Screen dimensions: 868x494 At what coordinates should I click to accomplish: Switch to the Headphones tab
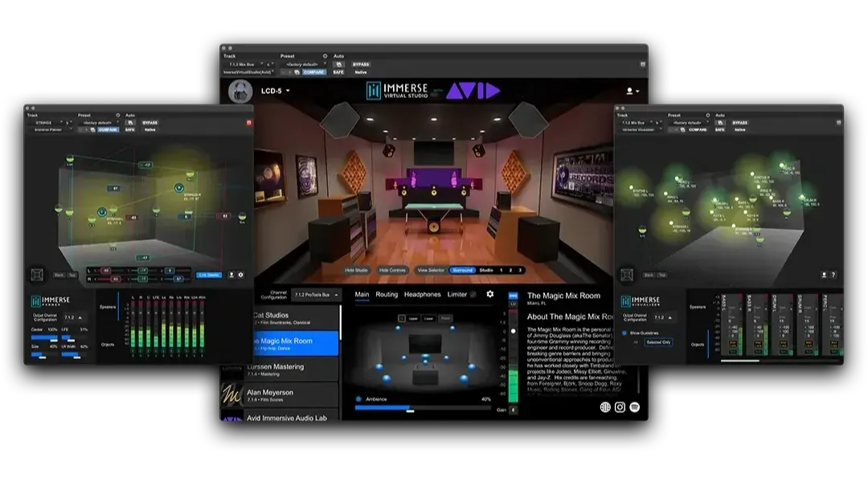click(x=423, y=295)
